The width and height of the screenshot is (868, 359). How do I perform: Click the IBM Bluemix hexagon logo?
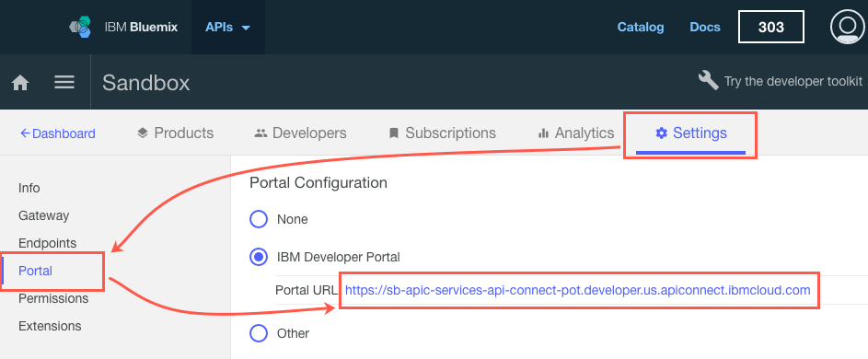pyautogui.click(x=81, y=27)
